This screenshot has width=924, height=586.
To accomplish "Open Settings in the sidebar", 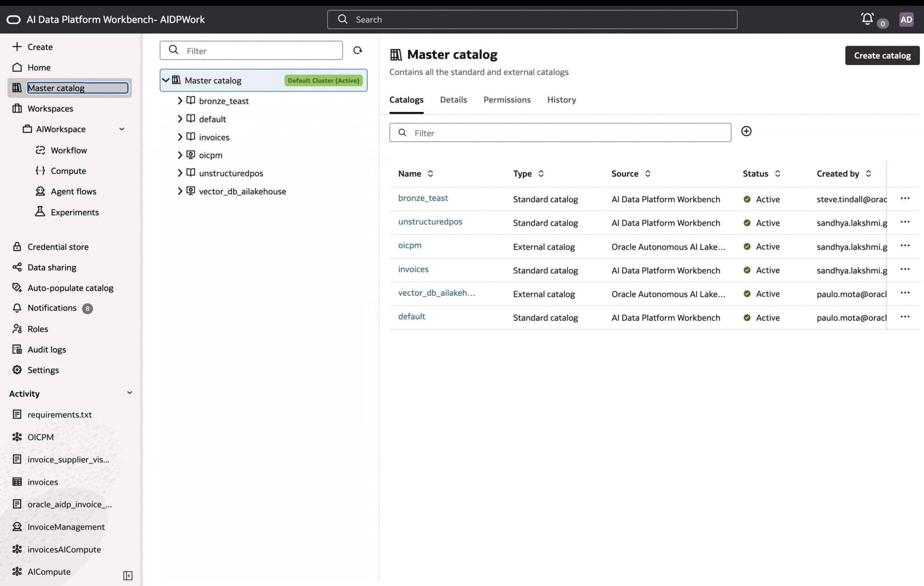I will coord(43,370).
